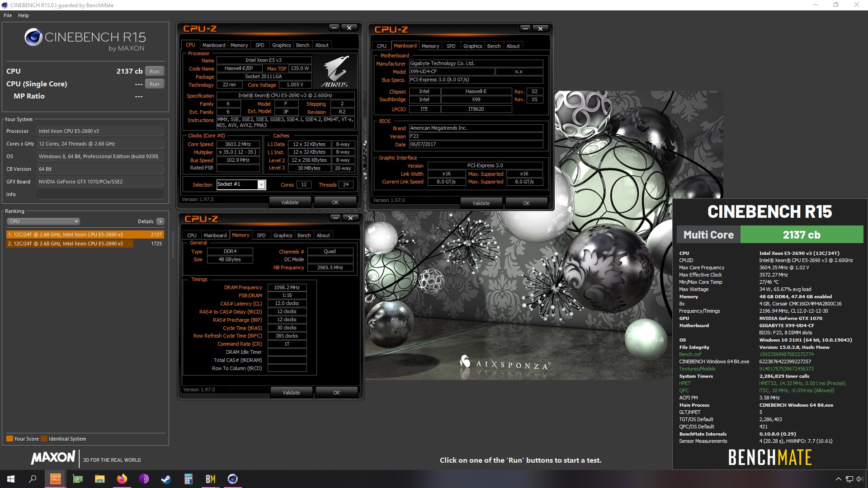This screenshot has height=488, width=868.
Task: Open Tor Browser from taskbar
Action: click(144, 479)
